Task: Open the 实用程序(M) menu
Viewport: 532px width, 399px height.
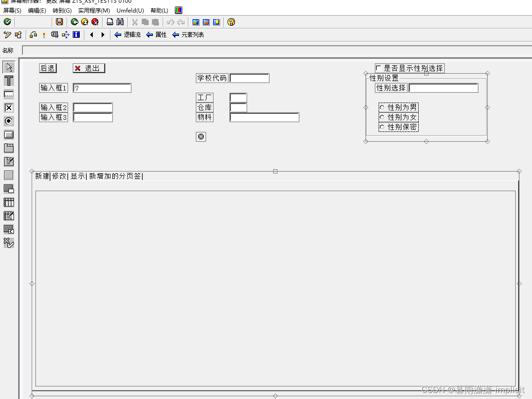Action: [x=95, y=10]
